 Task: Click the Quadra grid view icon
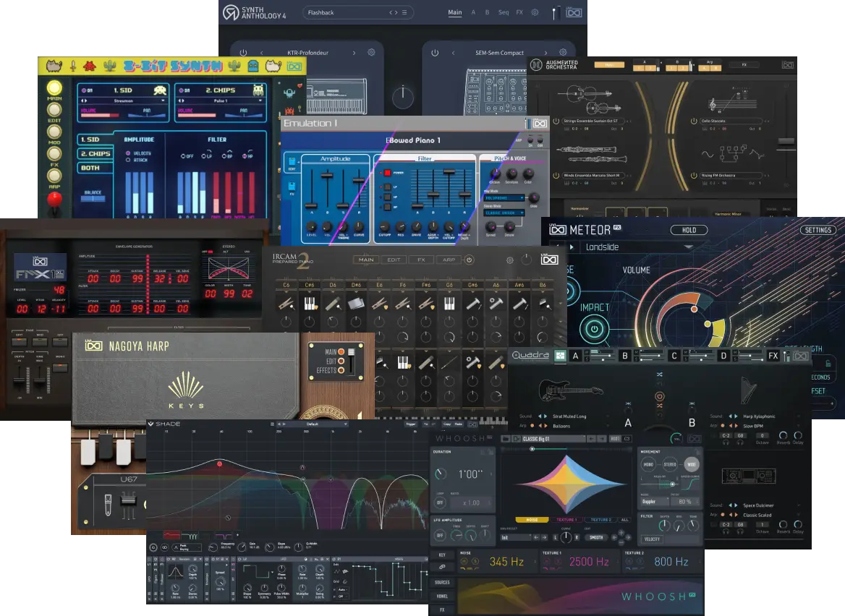click(x=561, y=356)
